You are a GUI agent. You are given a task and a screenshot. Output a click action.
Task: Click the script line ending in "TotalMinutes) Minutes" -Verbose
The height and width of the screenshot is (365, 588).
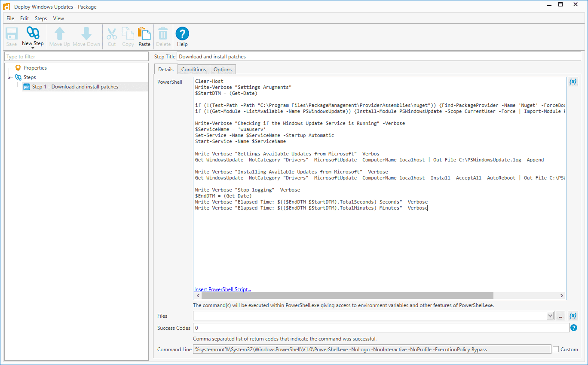[x=311, y=207]
